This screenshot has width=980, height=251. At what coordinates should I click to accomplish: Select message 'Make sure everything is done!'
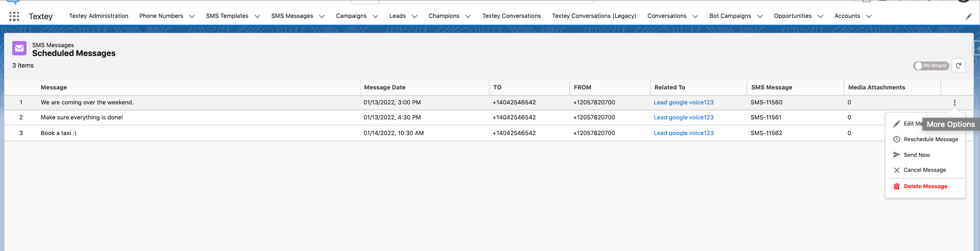tap(82, 118)
